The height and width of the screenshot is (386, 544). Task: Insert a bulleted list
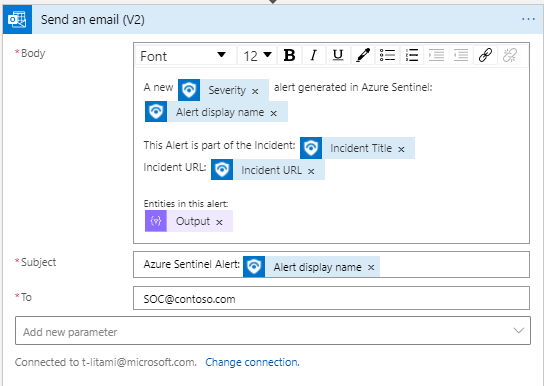(387, 55)
